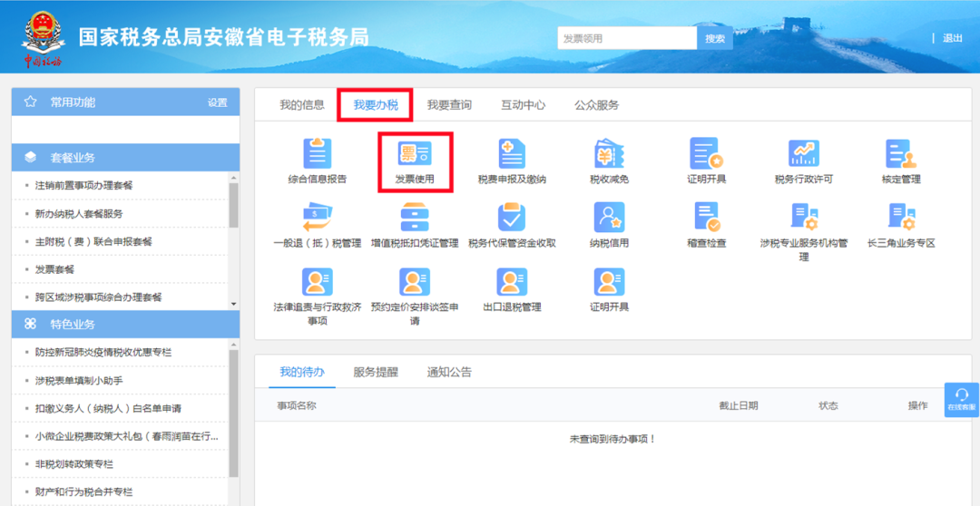This screenshot has height=506, width=980.
Task: Switch to 公众服务 tab
Action: [x=597, y=105]
